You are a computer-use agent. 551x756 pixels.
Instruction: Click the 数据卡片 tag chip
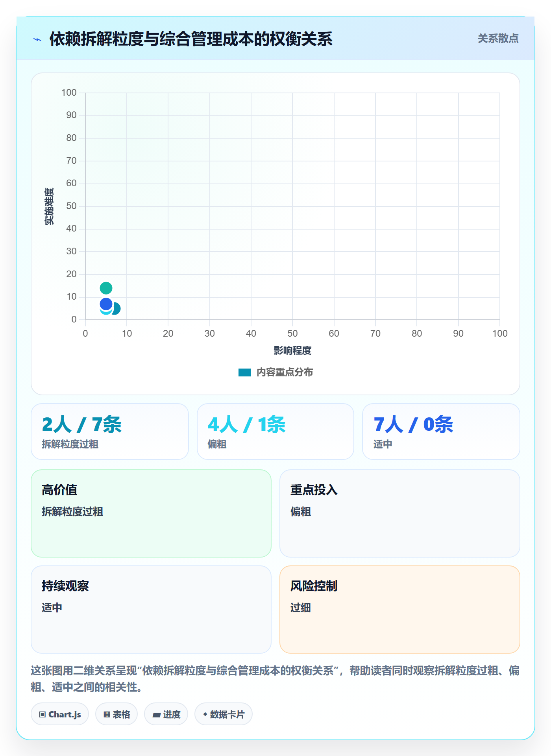[x=224, y=714]
